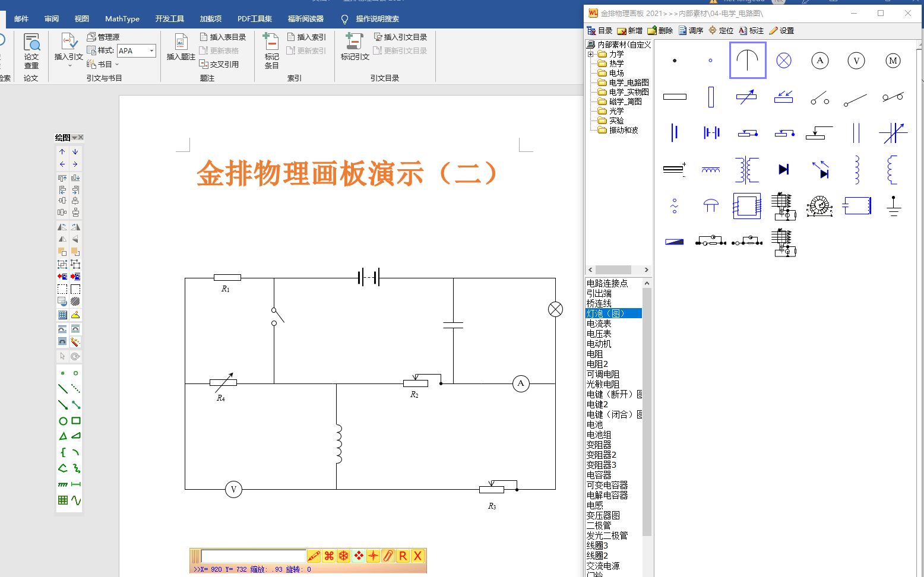Click the 设置 toolbar button
Image resolution: width=924 pixels, height=577 pixels.
(x=781, y=31)
